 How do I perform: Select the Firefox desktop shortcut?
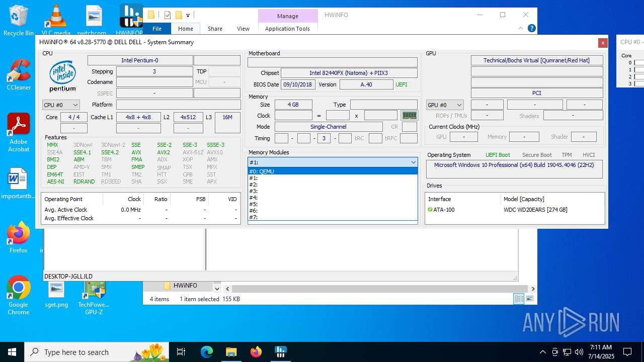[19, 237]
